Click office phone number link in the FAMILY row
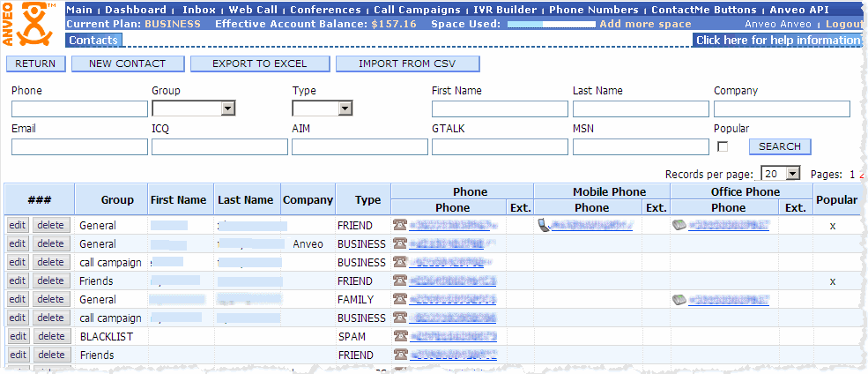Viewport: 868px width, 374px height. point(729,299)
